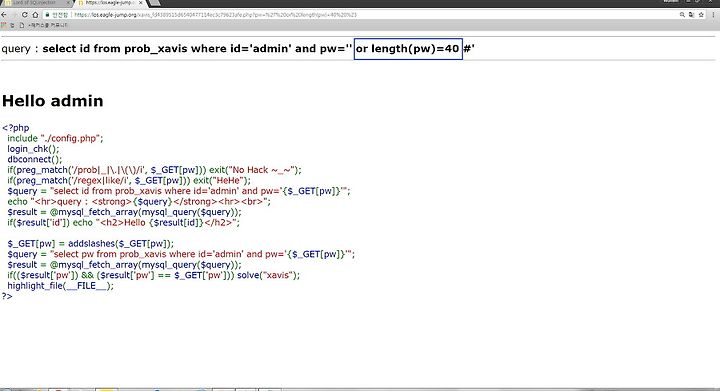Reload the page with the refresh icon
720x391 pixels.
25,15
